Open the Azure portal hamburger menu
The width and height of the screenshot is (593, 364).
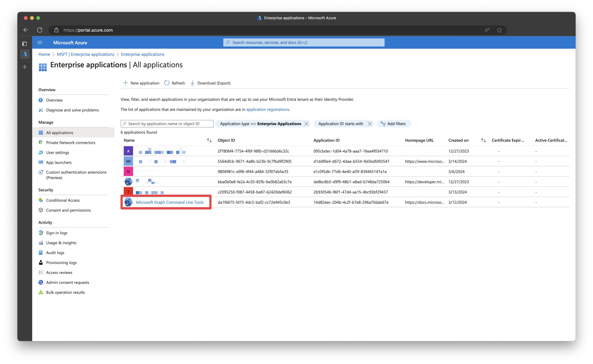coord(40,43)
